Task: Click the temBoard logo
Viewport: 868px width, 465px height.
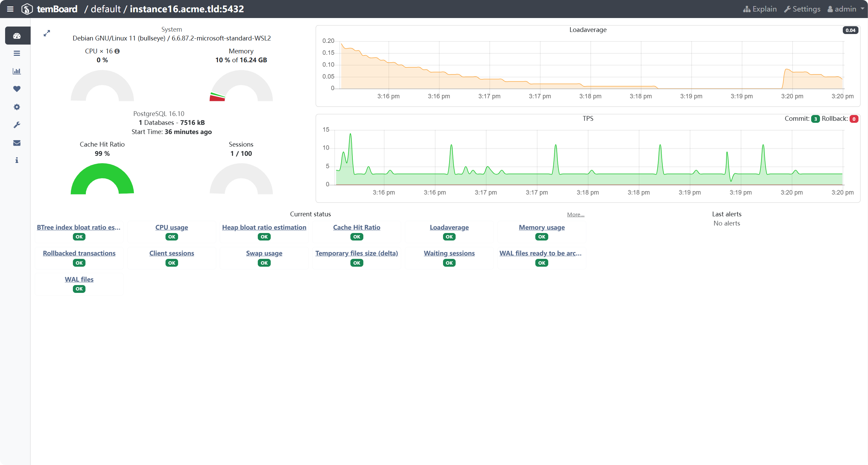Action: point(50,9)
